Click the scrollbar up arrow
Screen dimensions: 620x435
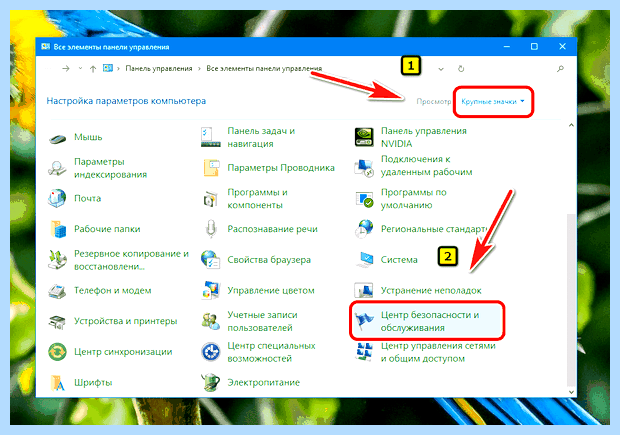point(571,126)
